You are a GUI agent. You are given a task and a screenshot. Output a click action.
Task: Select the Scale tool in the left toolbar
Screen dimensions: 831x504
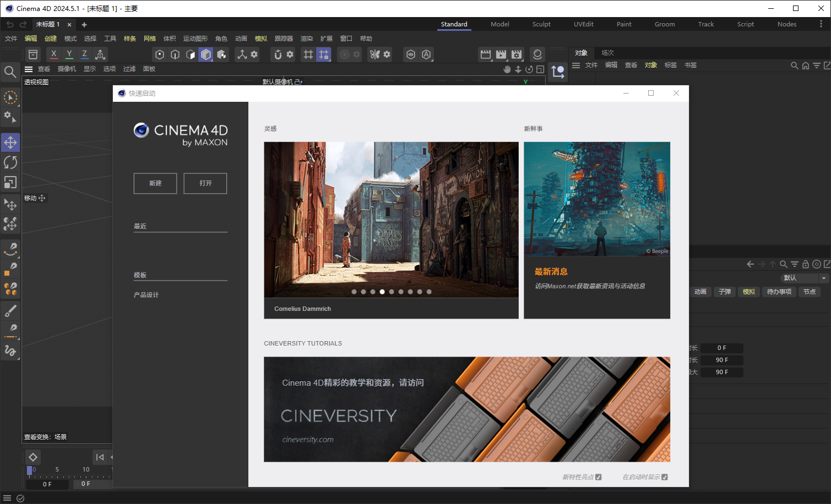10,182
